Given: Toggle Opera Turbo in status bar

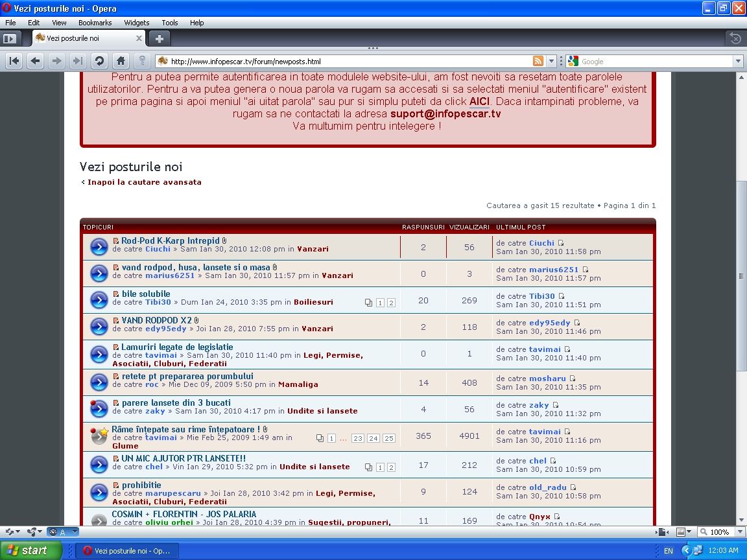Looking at the screenshot, I should coord(53,532).
